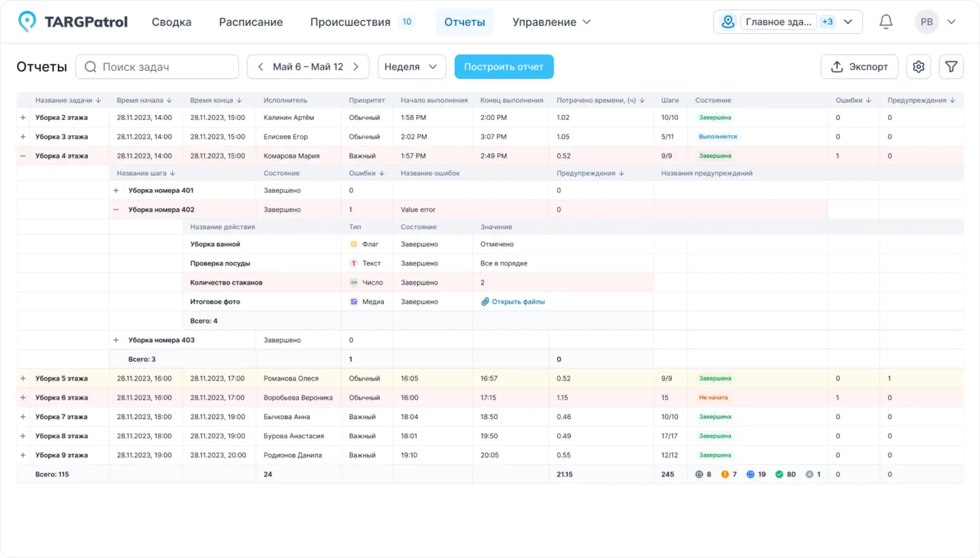Open the notifications bell

click(886, 21)
